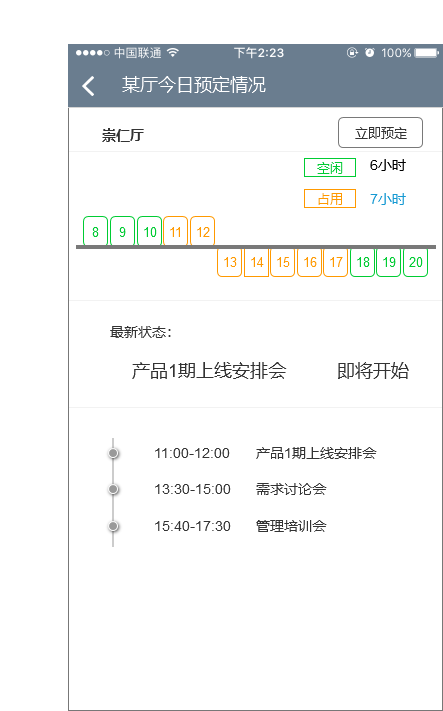Tap the orange 13 hour slot
Viewport: 443px width, 711px height.
click(229, 262)
